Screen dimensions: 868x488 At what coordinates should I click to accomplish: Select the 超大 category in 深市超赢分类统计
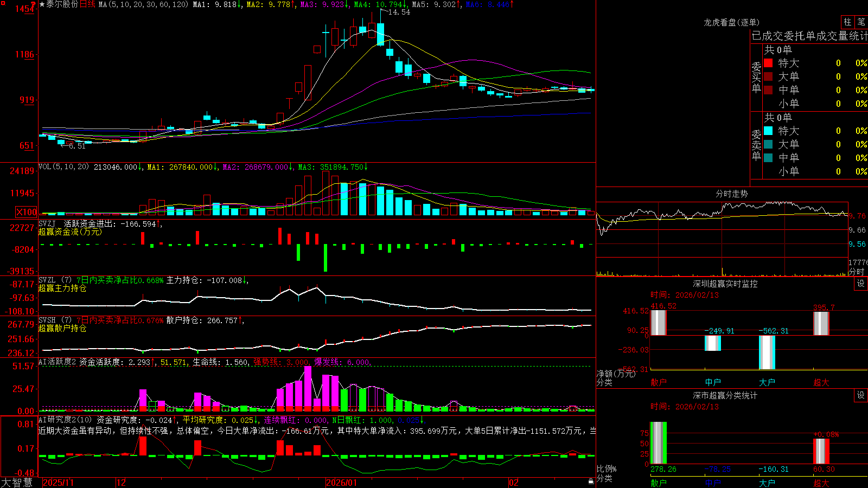tap(821, 483)
